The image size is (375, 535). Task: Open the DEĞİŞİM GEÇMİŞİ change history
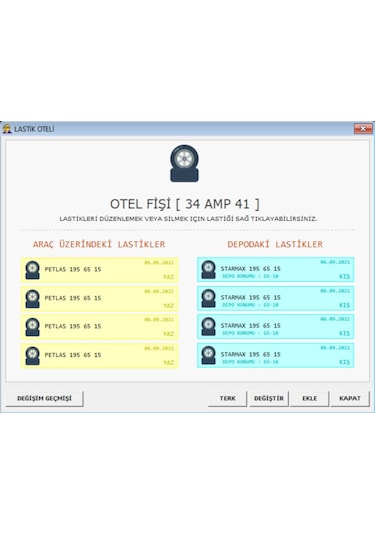pyautogui.click(x=44, y=399)
